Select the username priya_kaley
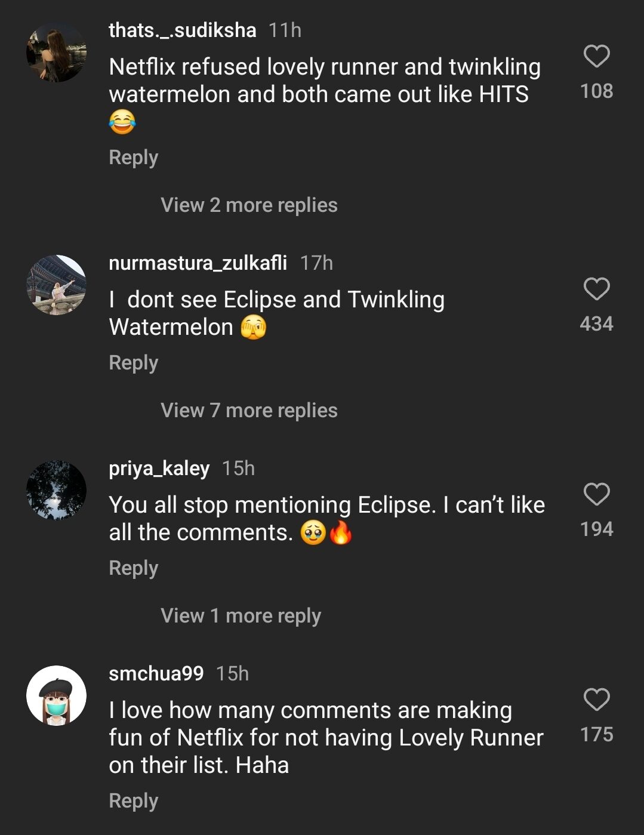 [x=159, y=469]
